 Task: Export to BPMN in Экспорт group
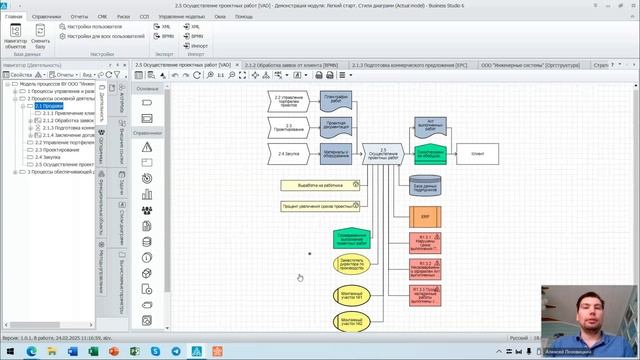(164, 36)
